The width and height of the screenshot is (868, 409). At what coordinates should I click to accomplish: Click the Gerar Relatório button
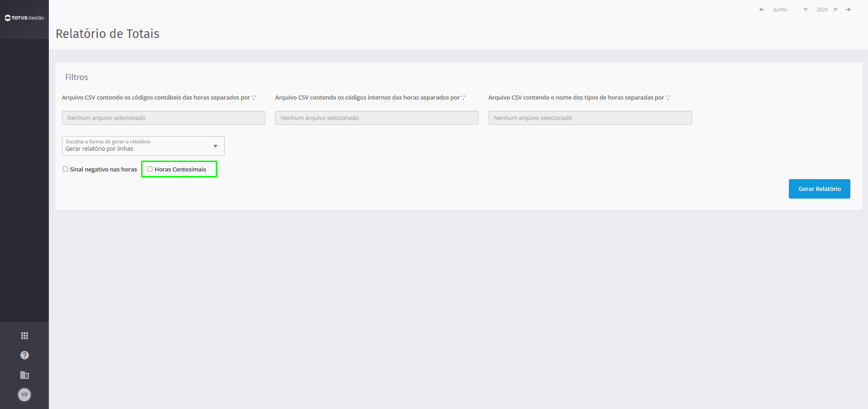pyautogui.click(x=820, y=189)
